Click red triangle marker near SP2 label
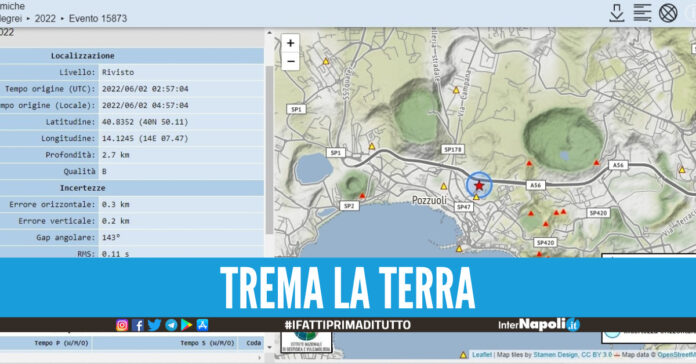The image size is (696, 364). pos(362,196)
